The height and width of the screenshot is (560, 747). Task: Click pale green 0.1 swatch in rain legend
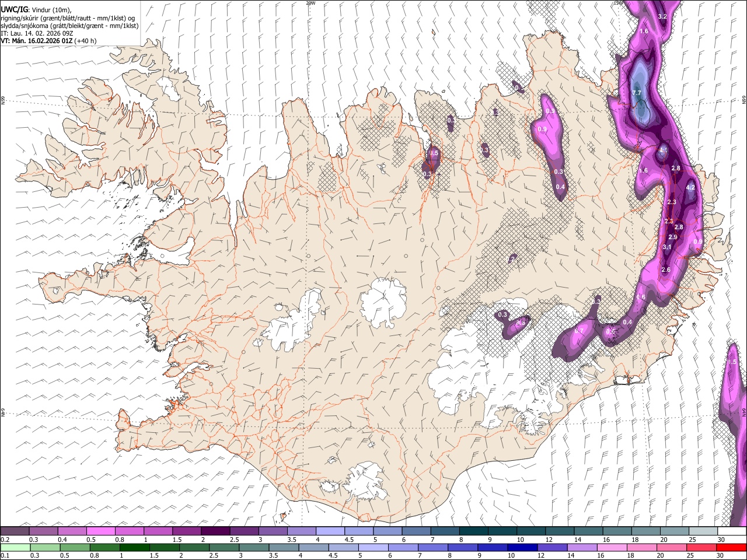pos(15,547)
